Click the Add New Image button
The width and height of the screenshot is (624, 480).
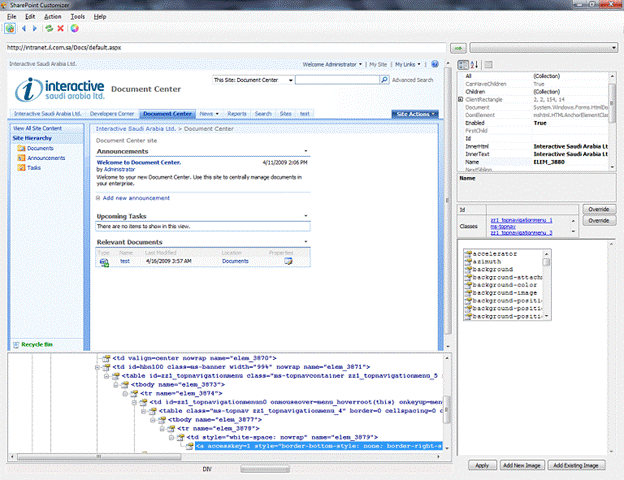tap(522, 465)
